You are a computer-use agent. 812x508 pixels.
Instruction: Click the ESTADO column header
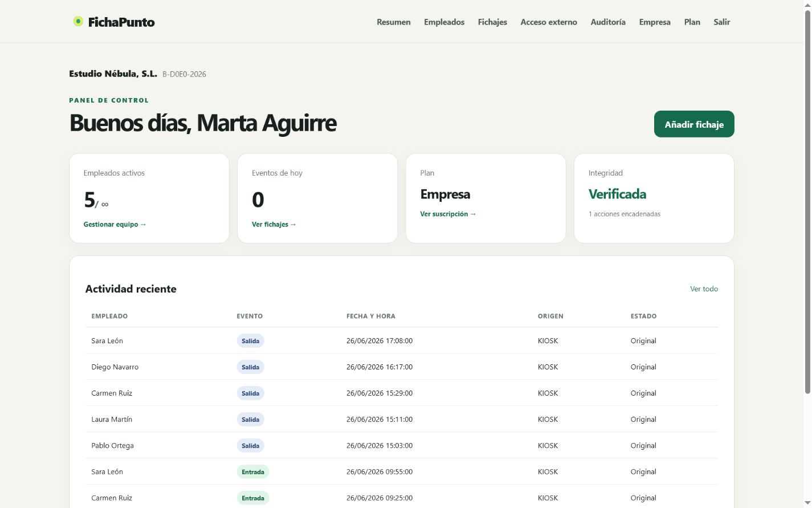[643, 316]
